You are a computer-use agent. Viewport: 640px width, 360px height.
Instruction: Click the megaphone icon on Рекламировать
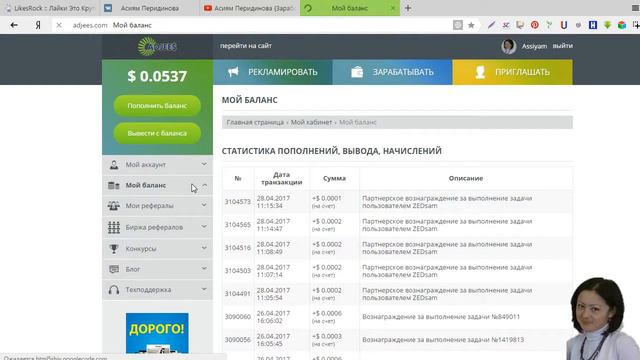(x=233, y=72)
